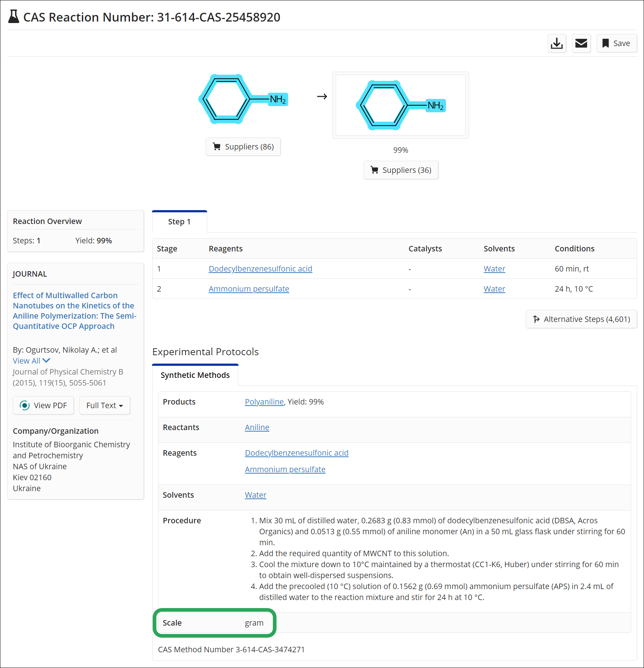Click Ammonium persulfate in Reagents protocol row
Viewport: 644px width, 668px height.
click(285, 469)
